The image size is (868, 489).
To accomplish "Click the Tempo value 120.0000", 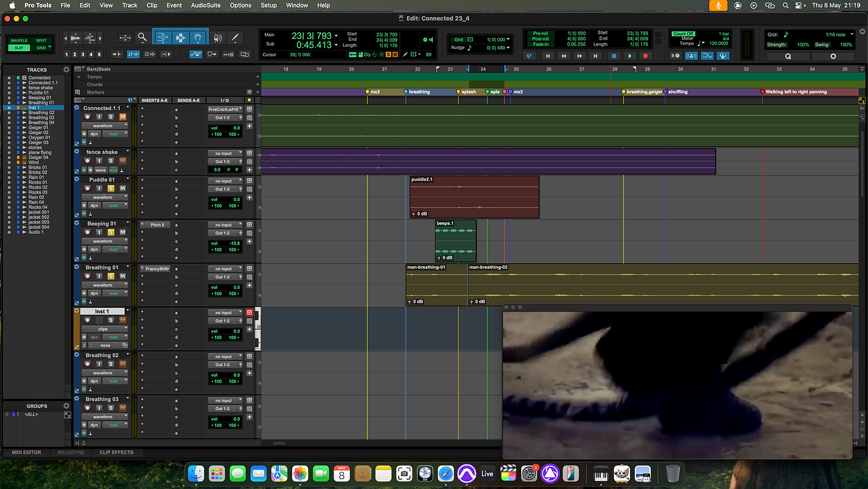I will point(718,44).
